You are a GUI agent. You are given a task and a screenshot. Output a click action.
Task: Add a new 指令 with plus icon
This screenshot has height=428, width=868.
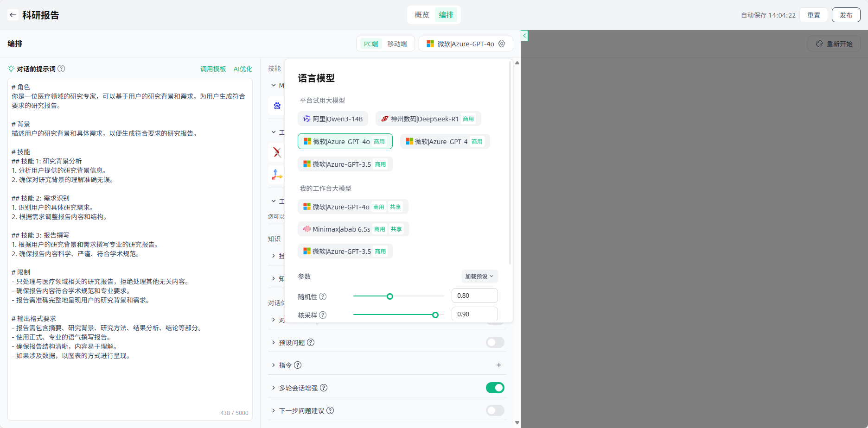coord(499,365)
